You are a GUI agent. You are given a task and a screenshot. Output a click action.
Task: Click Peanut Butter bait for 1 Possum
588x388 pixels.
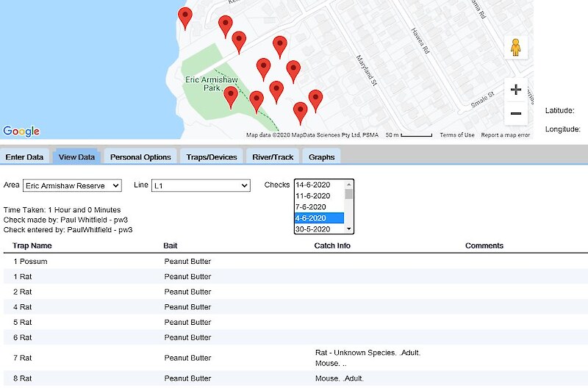pos(187,262)
